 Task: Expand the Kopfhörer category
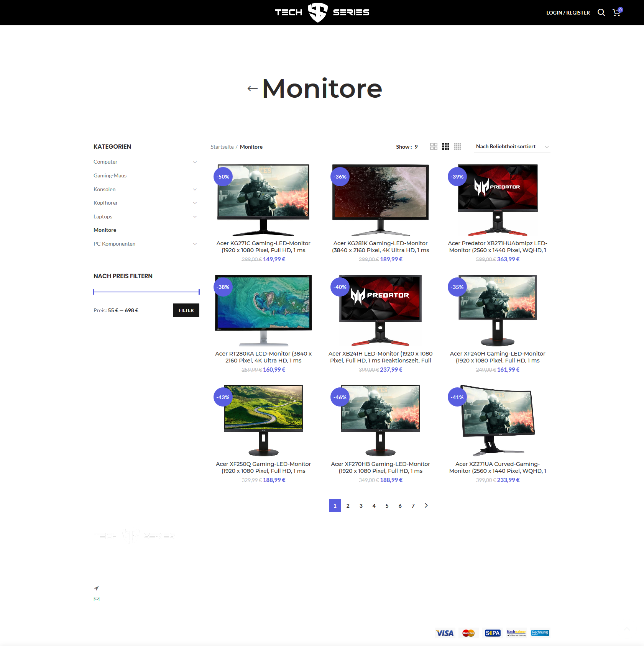[x=195, y=203]
